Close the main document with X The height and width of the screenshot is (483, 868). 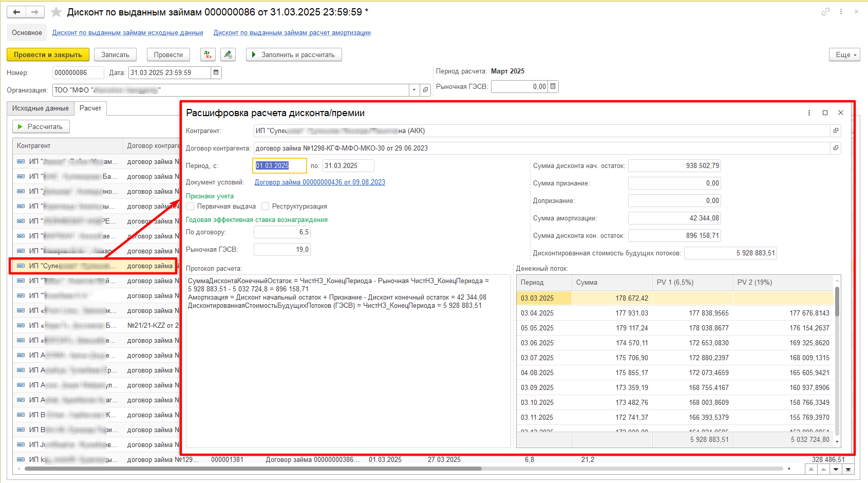(856, 11)
